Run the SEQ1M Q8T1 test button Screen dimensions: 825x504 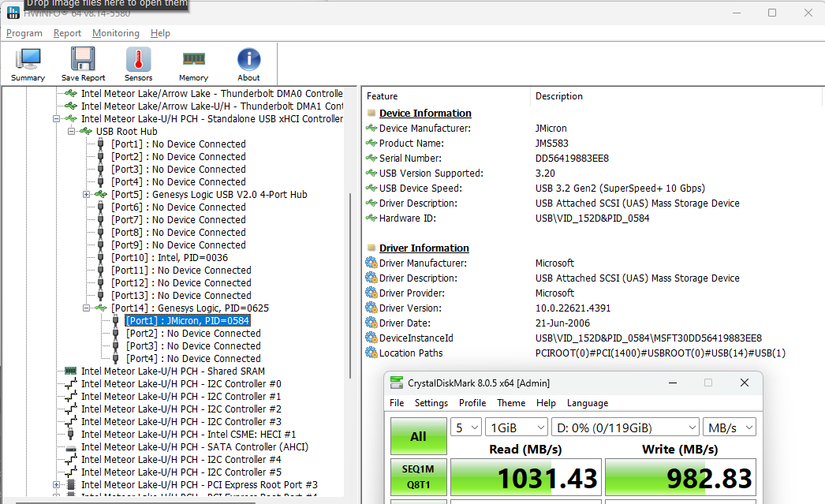point(418,476)
